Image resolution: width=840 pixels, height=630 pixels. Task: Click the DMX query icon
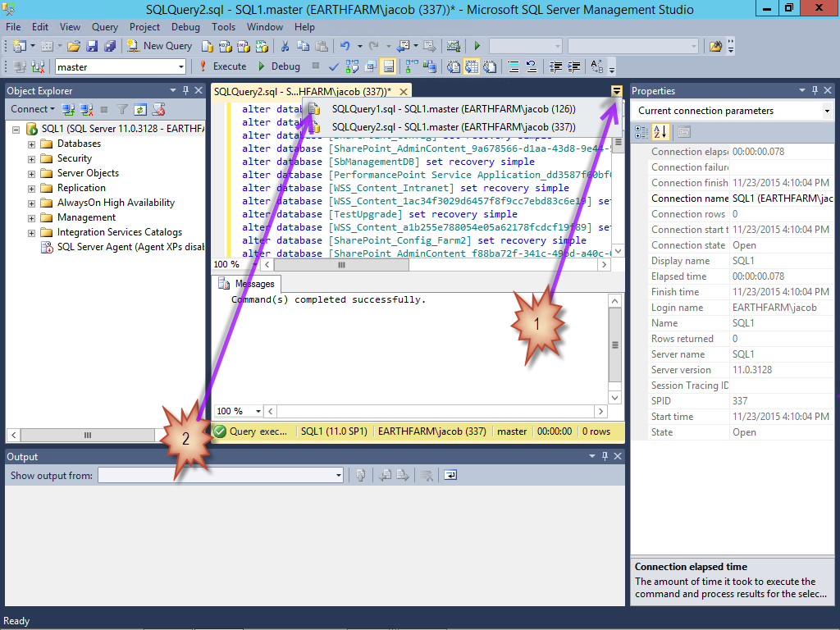point(244,47)
